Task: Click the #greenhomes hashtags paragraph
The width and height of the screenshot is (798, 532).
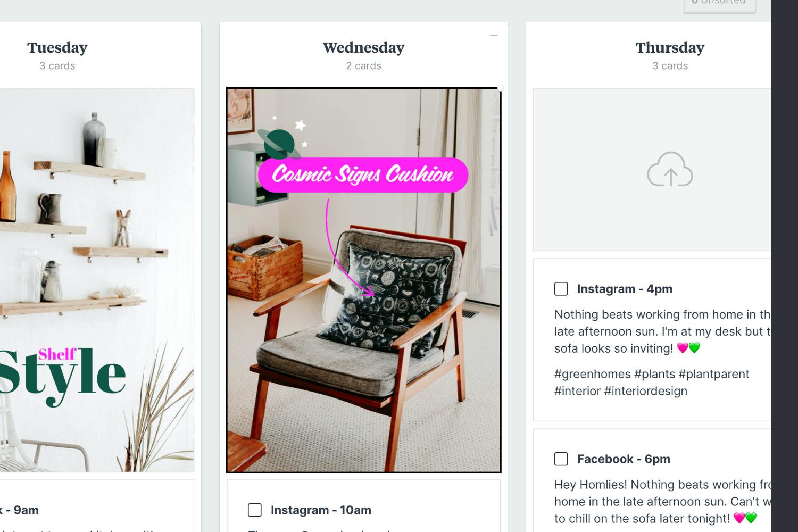Action: point(652,383)
